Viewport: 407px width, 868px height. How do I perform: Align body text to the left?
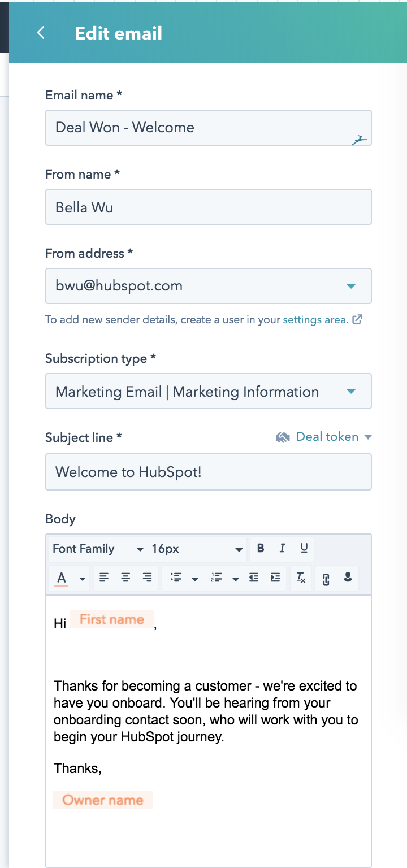coord(104,578)
